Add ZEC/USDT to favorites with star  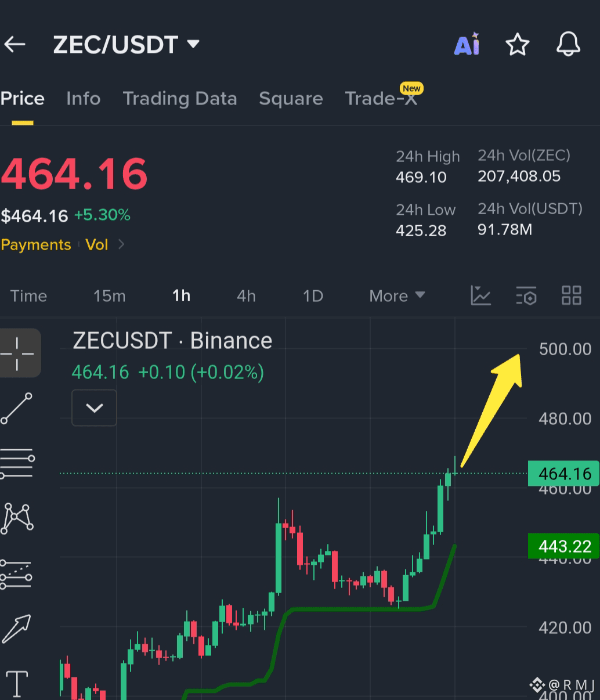(517, 44)
